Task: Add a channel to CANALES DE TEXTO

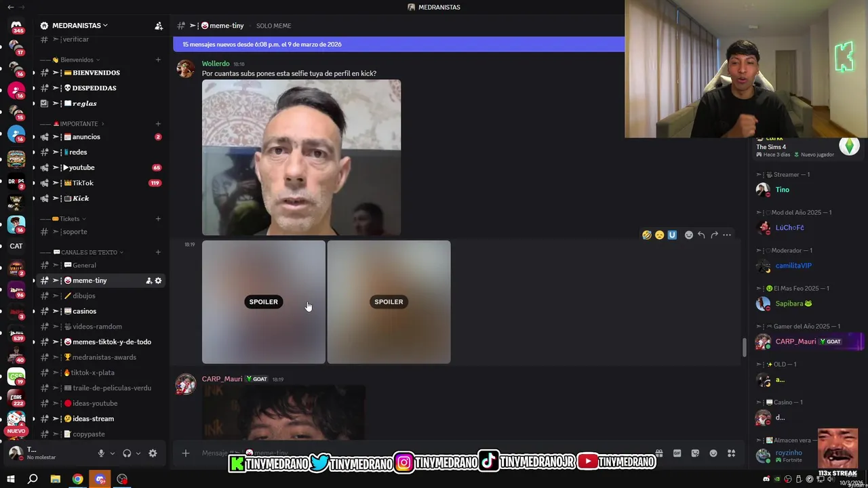Action: tap(158, 252)
